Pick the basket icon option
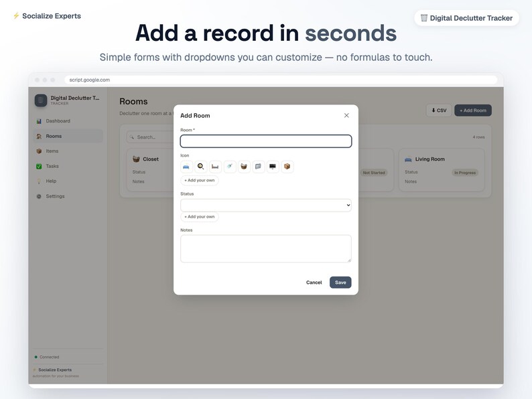 [x=244, y=167]
